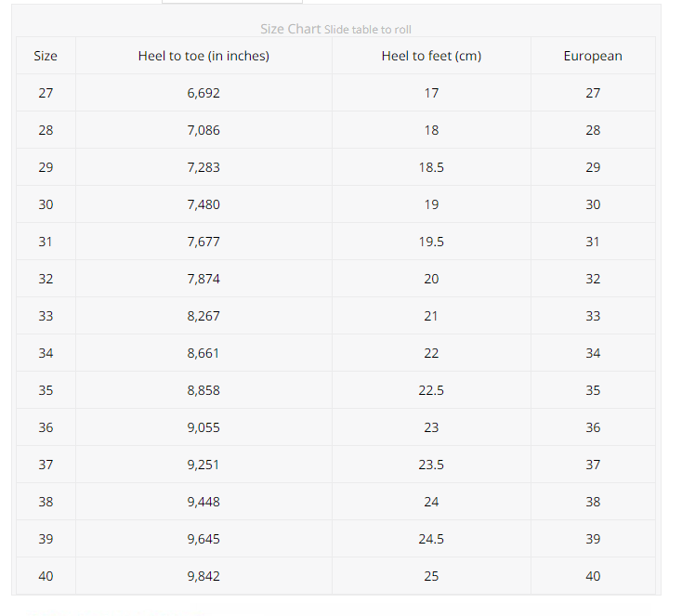Select the 6,692 inches cell
This screenshot has height=616, width=682.
[203, 93]
